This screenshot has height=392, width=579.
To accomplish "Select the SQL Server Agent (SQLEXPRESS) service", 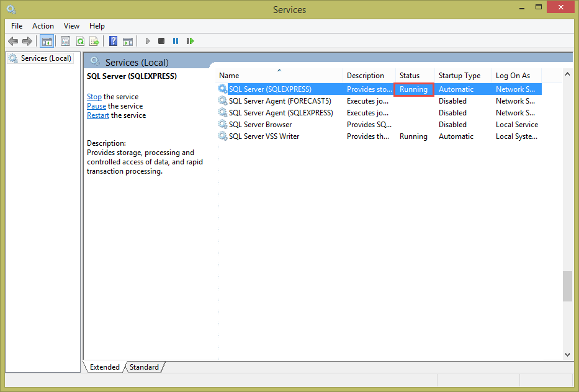I will click(x=281, y=113).
